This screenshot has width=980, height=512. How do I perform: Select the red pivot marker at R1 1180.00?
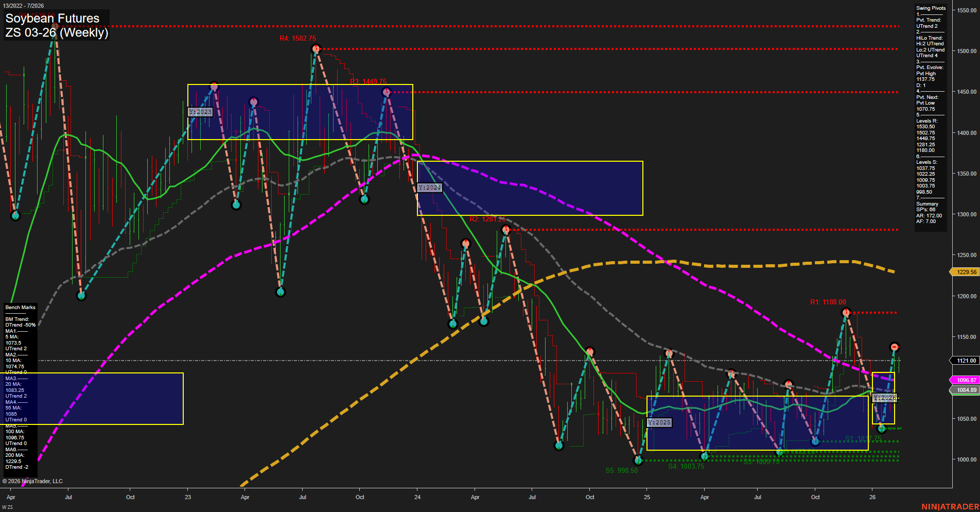(846, 312)
